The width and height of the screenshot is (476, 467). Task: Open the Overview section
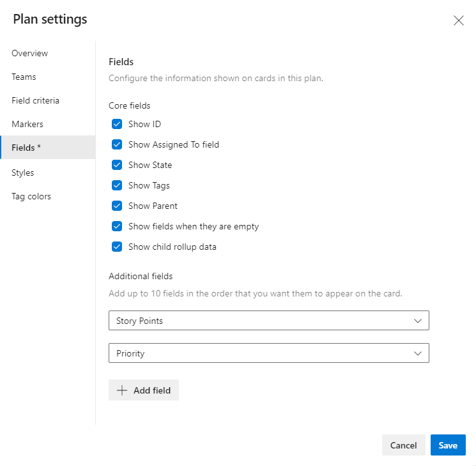[x=30, y=53]
